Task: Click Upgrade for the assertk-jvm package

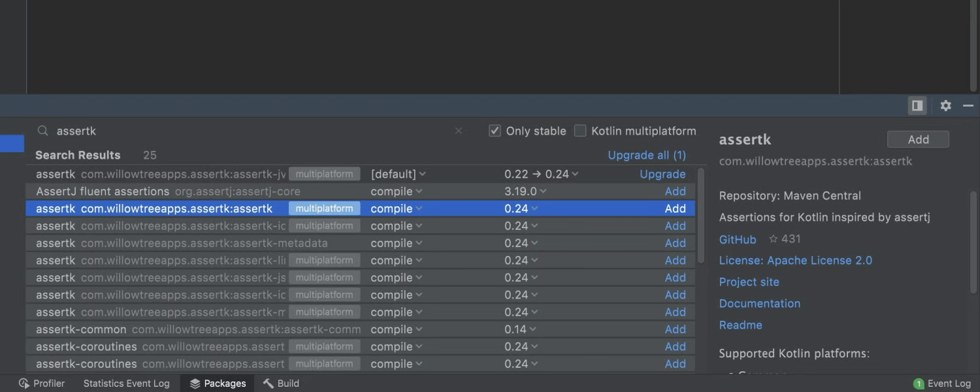Action: click(662, 174)
